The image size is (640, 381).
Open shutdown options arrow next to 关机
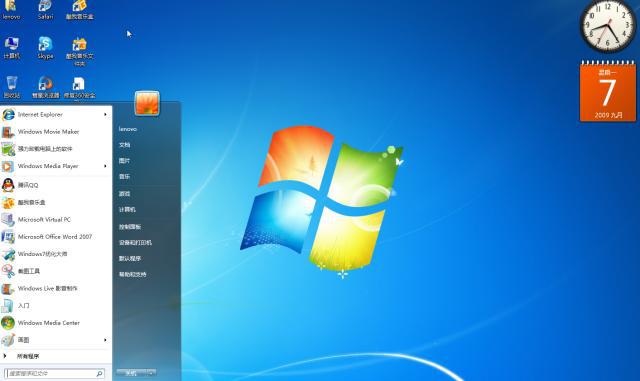(x=151, y=373)
